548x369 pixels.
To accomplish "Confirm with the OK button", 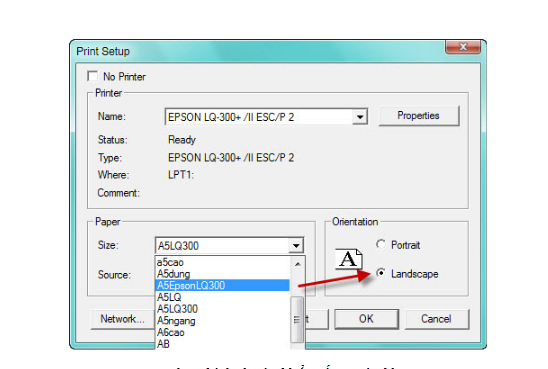I will click(x=366, y=319).
